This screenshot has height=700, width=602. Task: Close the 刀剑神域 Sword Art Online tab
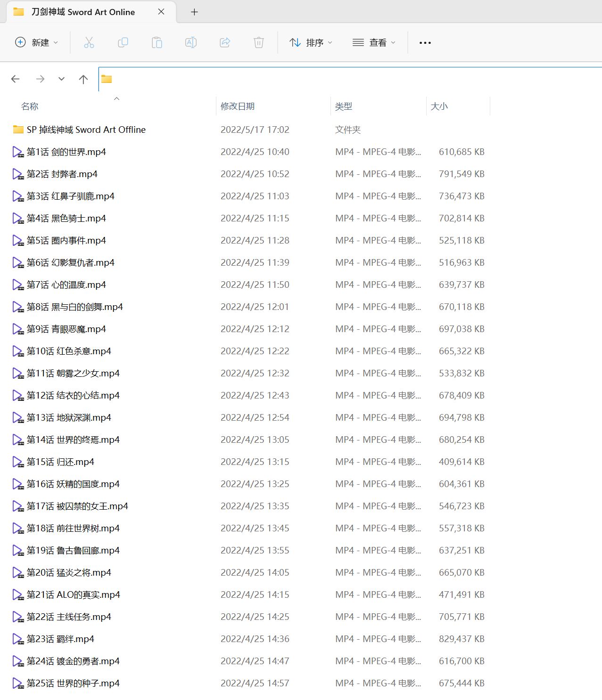pyautogui.click(x=161, y=12)
